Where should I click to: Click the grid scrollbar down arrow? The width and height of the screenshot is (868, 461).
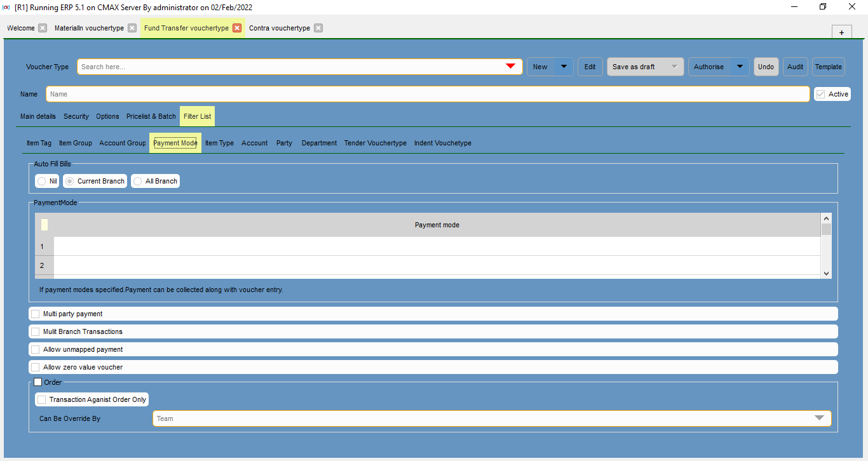tap(826, 273)
